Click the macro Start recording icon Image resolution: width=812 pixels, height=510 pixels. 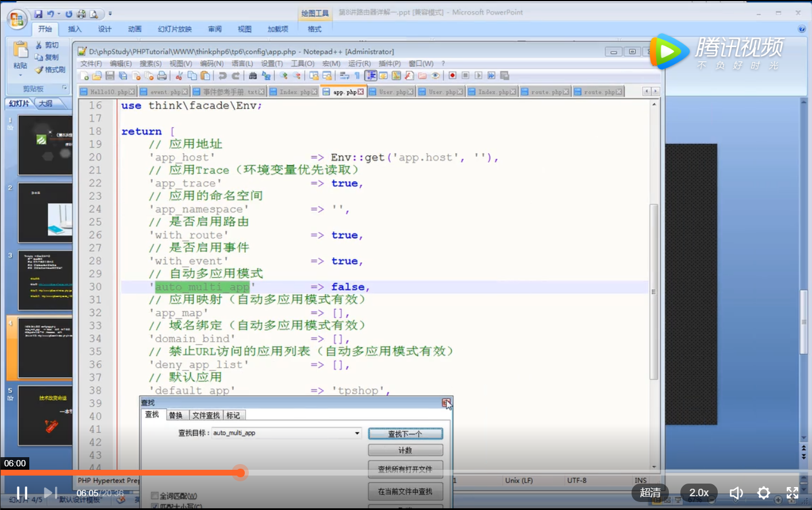coord(452,76)
